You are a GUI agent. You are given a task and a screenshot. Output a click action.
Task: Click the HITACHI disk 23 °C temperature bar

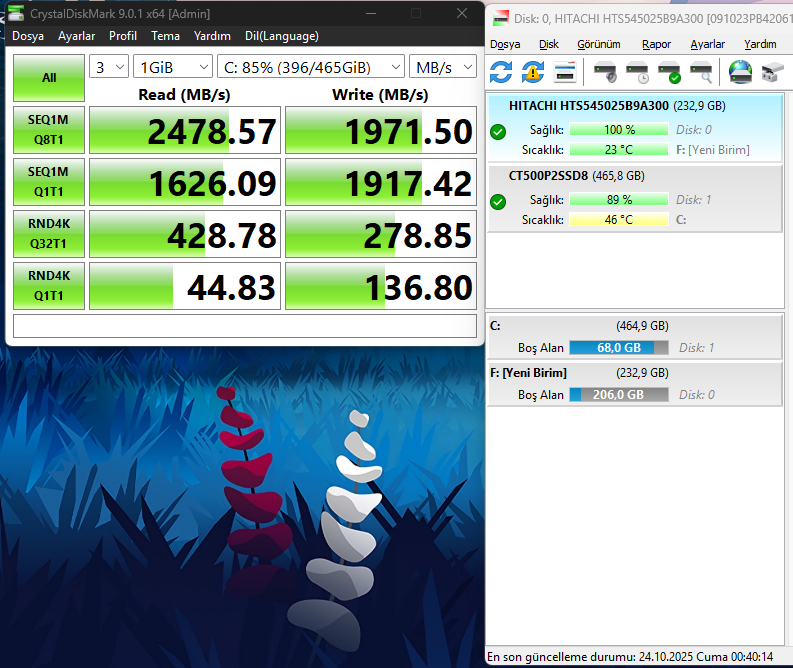pos(619,150)
